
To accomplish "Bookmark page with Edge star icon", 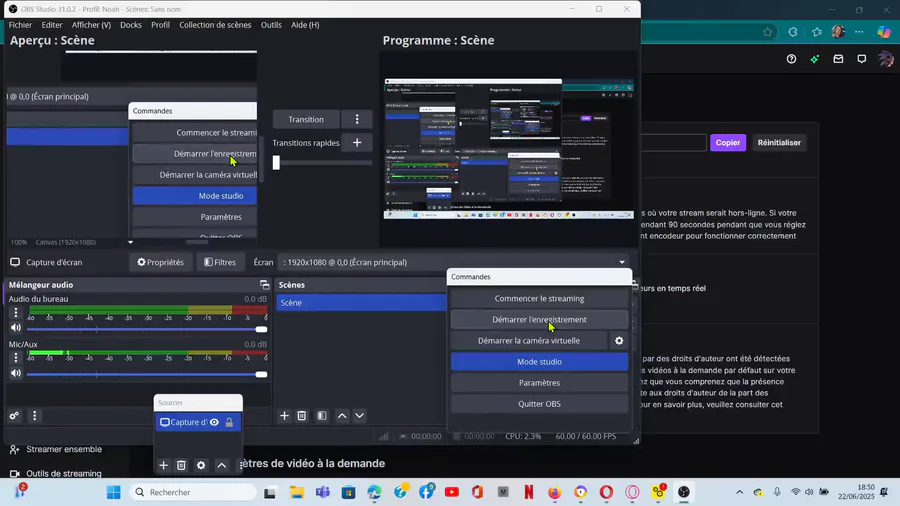I will pyautogui.click(x=767, y=32).
